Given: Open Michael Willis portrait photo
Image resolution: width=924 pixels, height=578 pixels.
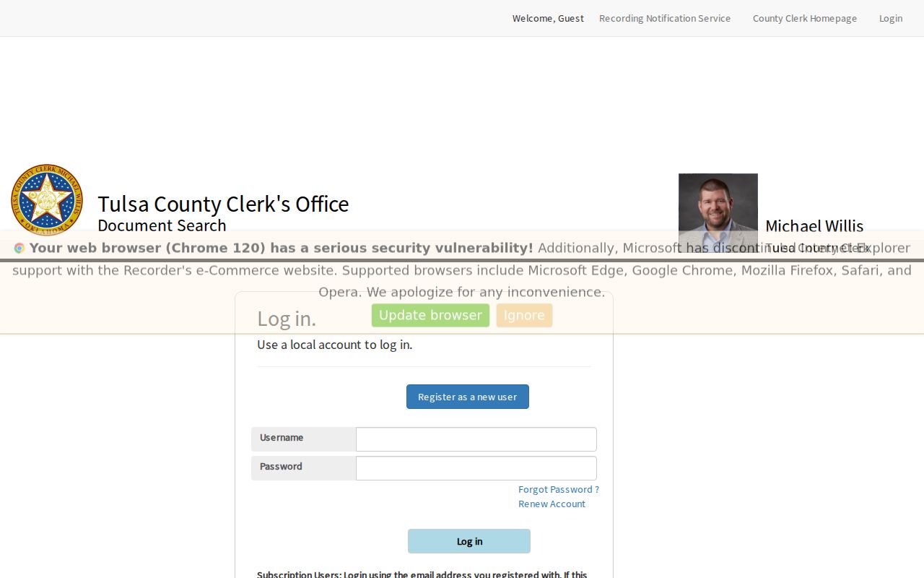Looking at the screenshot, I should (x=718, y=212).
